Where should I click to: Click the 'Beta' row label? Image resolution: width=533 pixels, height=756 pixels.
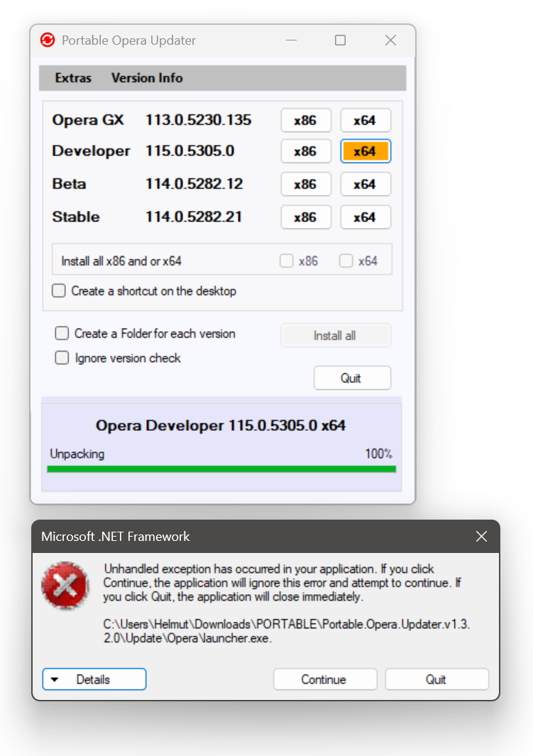pyautogui.click(x=69, y=184)
